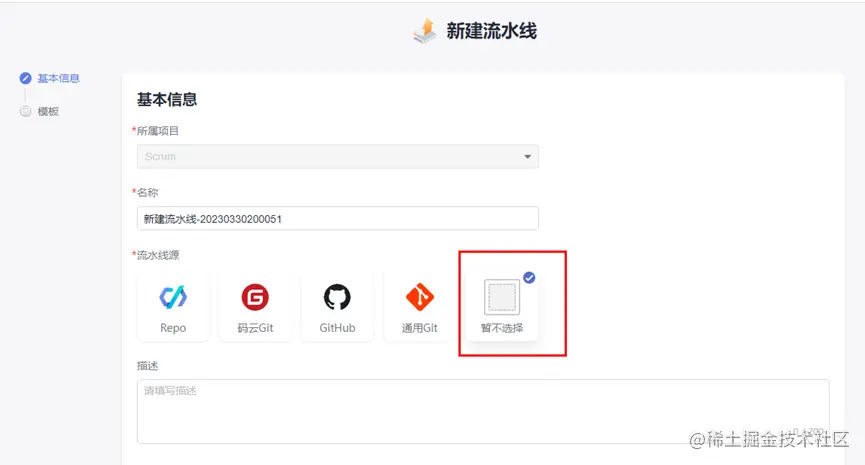The width and height of the screenshot is (865, 465).
Task: Click the 所属项目 label
Action: 158,131
